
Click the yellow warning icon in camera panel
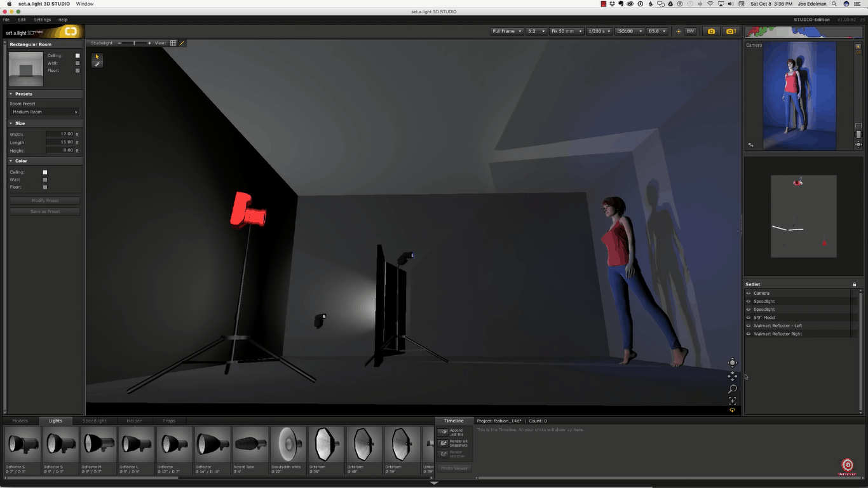(858, 46)
